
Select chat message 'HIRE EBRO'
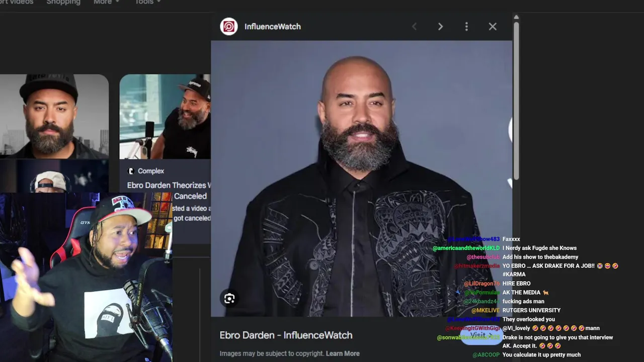[516, 284]
